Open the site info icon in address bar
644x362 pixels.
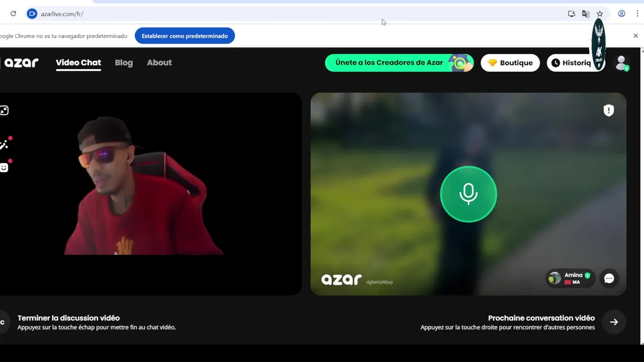coord(32,14)
